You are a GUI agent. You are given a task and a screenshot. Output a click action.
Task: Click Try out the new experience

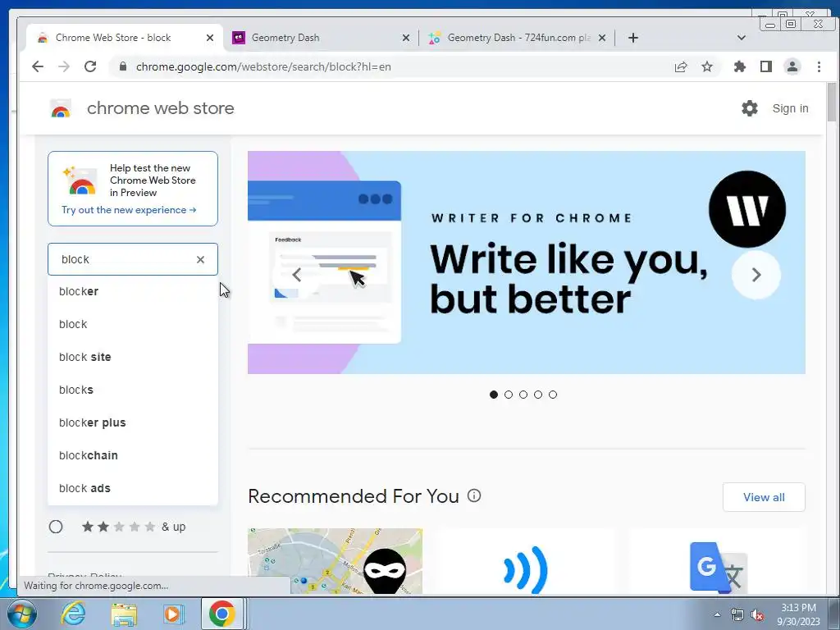coord(129,210)
